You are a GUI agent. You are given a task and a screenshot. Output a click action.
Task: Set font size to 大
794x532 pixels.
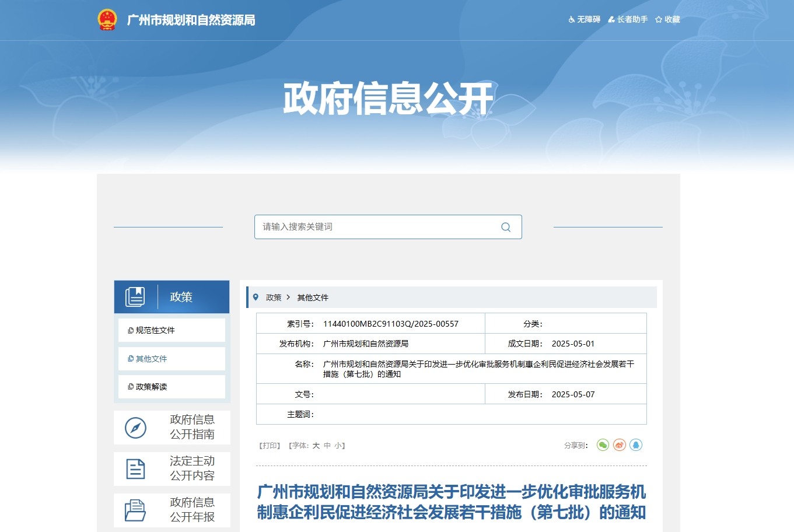316,446
